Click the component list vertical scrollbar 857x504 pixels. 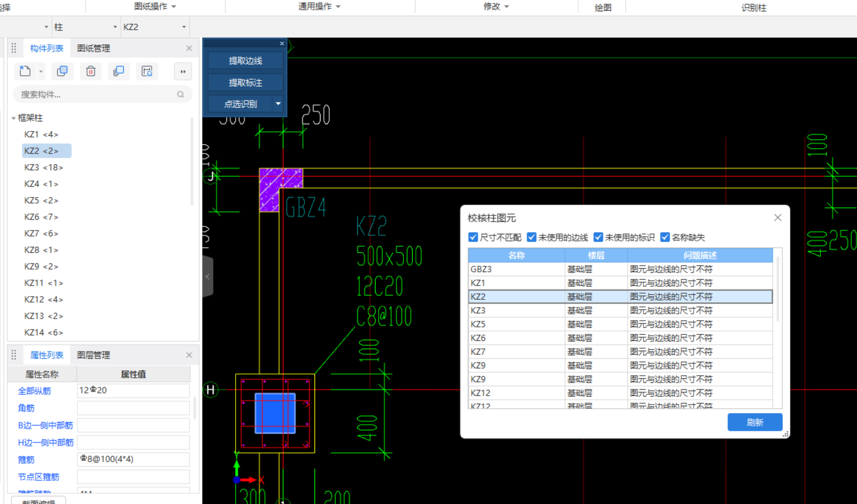(192, 161)
